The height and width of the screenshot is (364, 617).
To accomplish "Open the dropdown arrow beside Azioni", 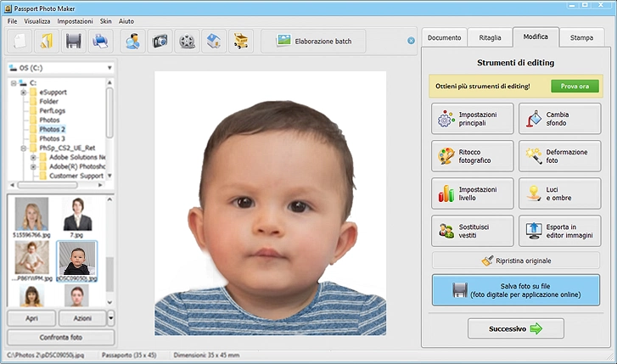I will point(111,318).
